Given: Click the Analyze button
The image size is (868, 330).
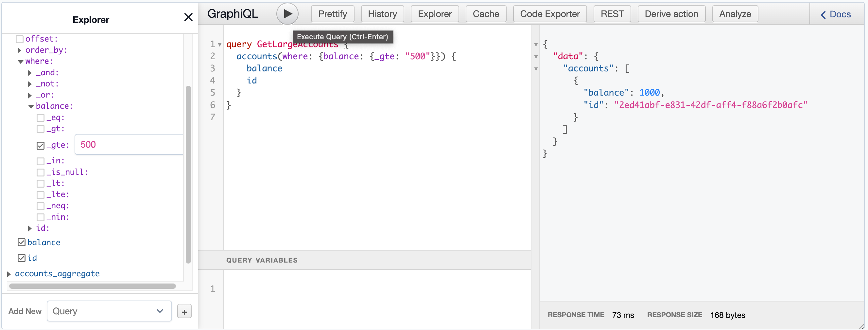Looking at the screenshot, I should (735, 13).
